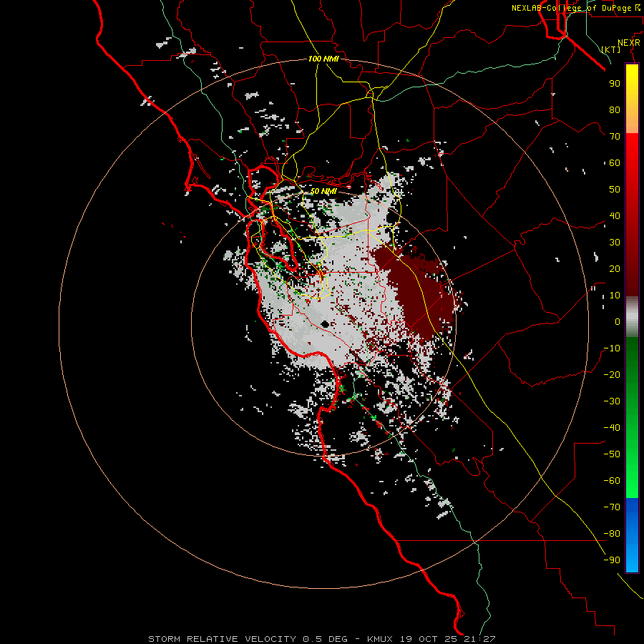Click the "-50" scale label

pos(612,454)
